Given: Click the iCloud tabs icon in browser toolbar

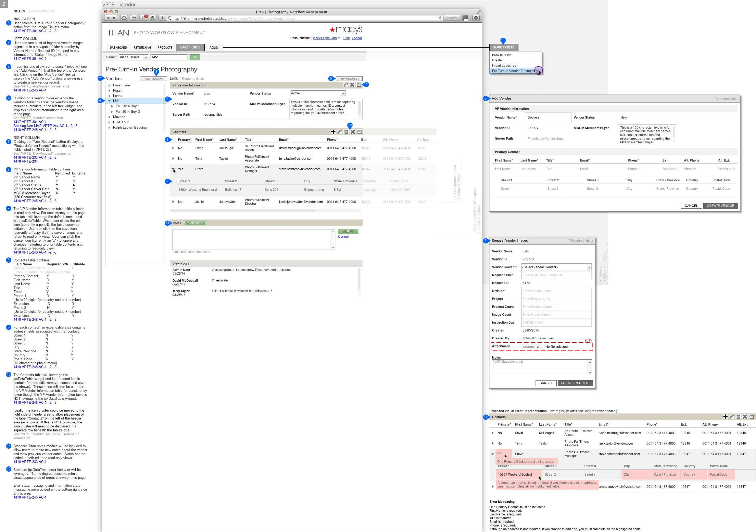Looking at the screenshot, I should (124, 18).
